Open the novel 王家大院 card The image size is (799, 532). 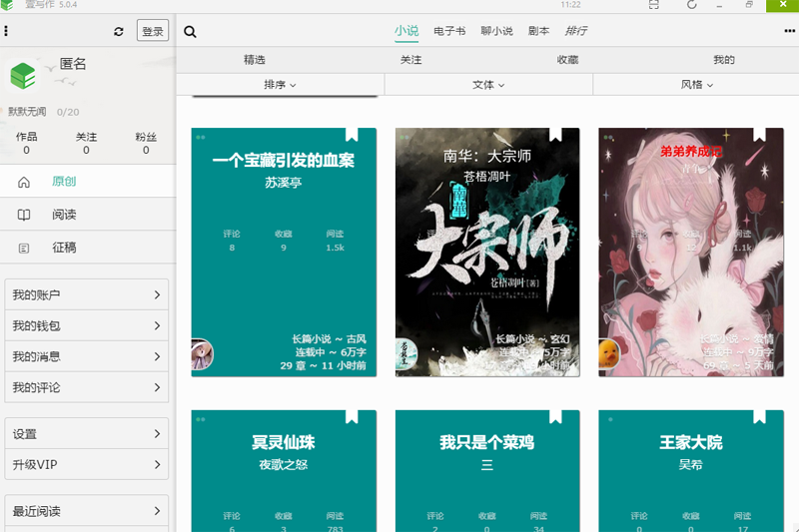[691, 471]
